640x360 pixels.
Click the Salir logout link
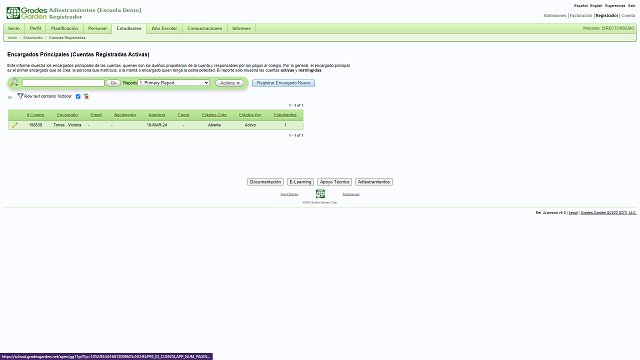coord(632,6)
